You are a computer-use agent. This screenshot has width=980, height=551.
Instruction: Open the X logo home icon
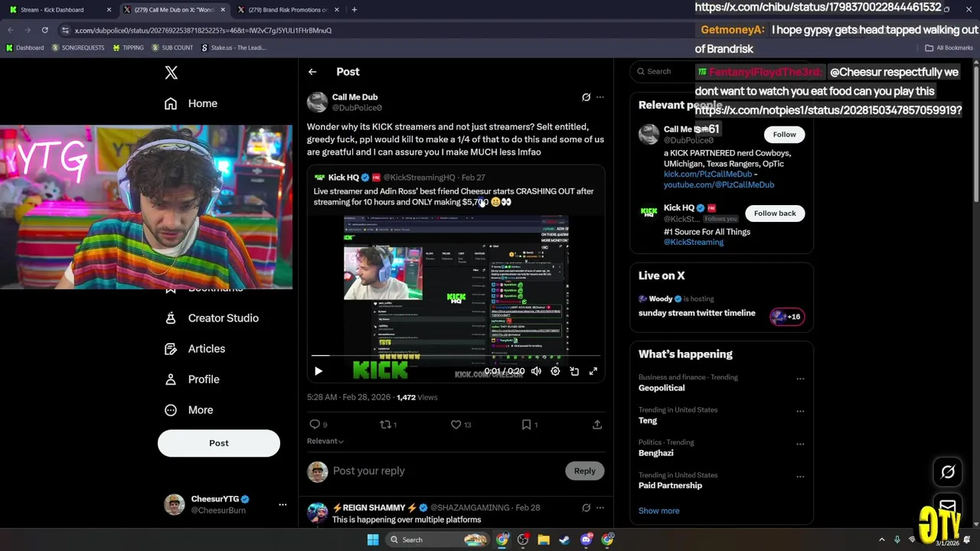[x=171, y=73]
